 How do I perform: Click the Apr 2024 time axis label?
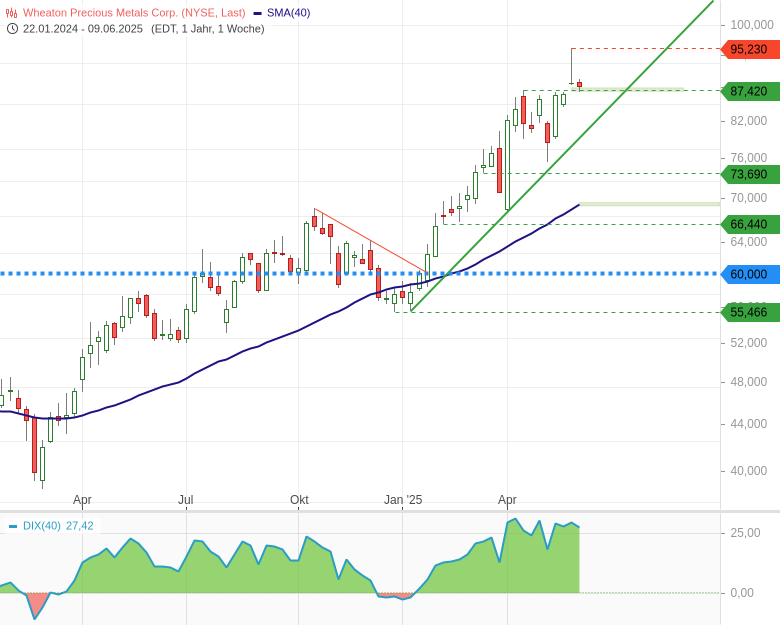[82, 500]
